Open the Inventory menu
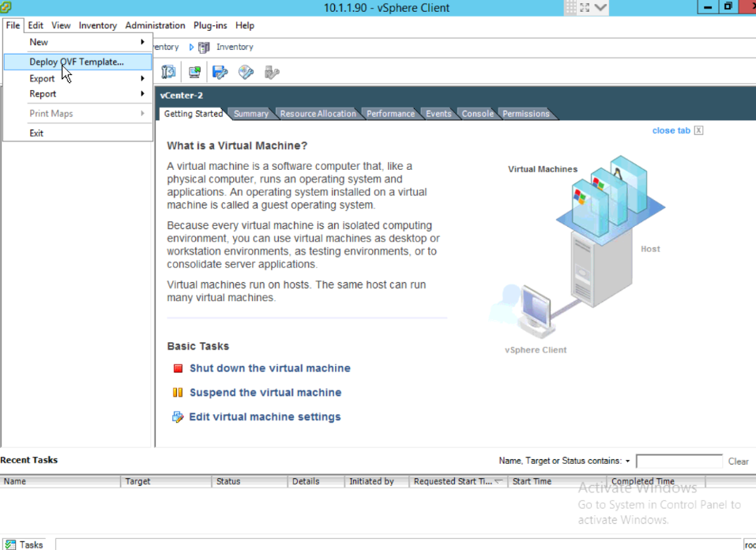The image size is (756, 550). click(x=97, y=25)
